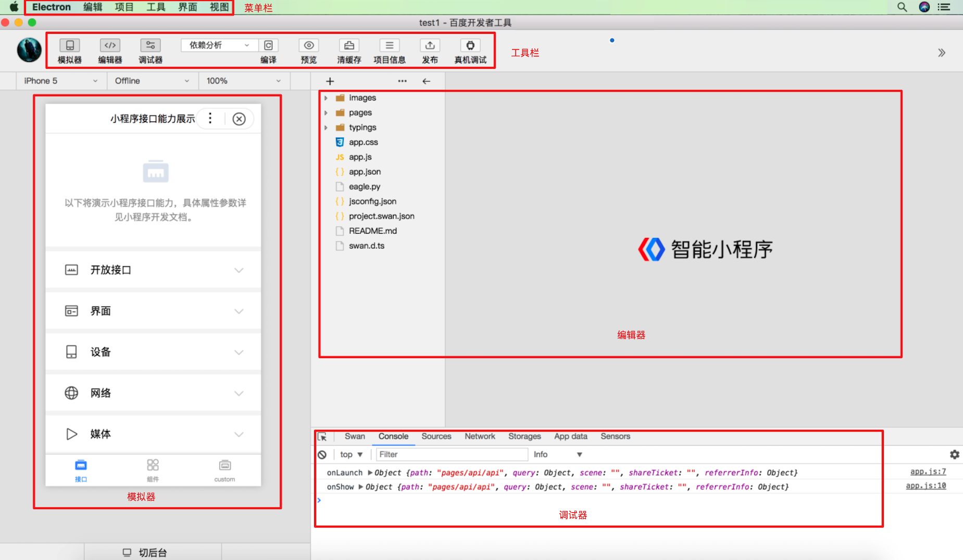Click the 发布 publish icon

(x=430, y=50)
